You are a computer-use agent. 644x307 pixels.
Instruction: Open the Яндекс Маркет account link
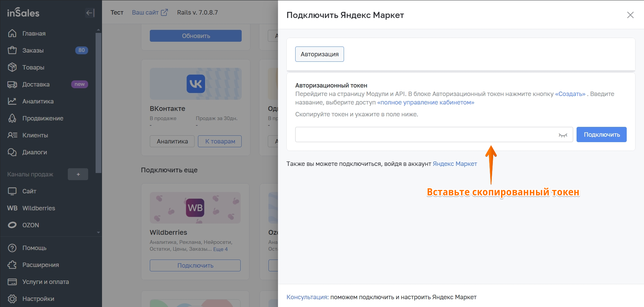(x=455, y=164)
